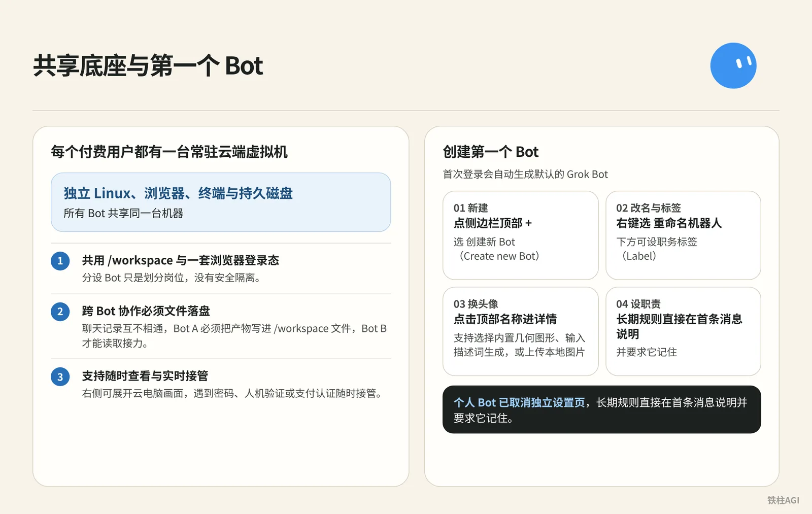Viewport: 812px width, 514px height.
Task: Click the text 长期规则直接在首条消息说明
Action: pyautogui.click(x=679, y=326)
